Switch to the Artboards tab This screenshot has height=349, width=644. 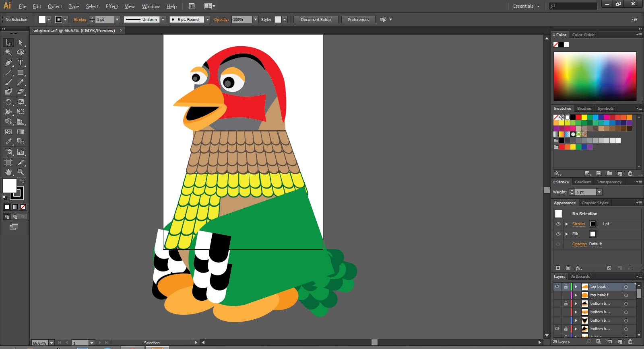580,277
